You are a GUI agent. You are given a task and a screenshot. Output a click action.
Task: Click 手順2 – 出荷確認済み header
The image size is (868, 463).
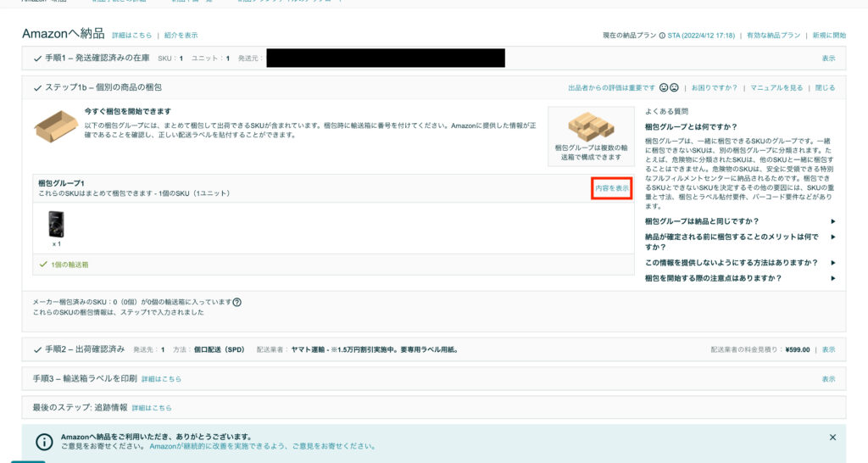tap(85, 349)
